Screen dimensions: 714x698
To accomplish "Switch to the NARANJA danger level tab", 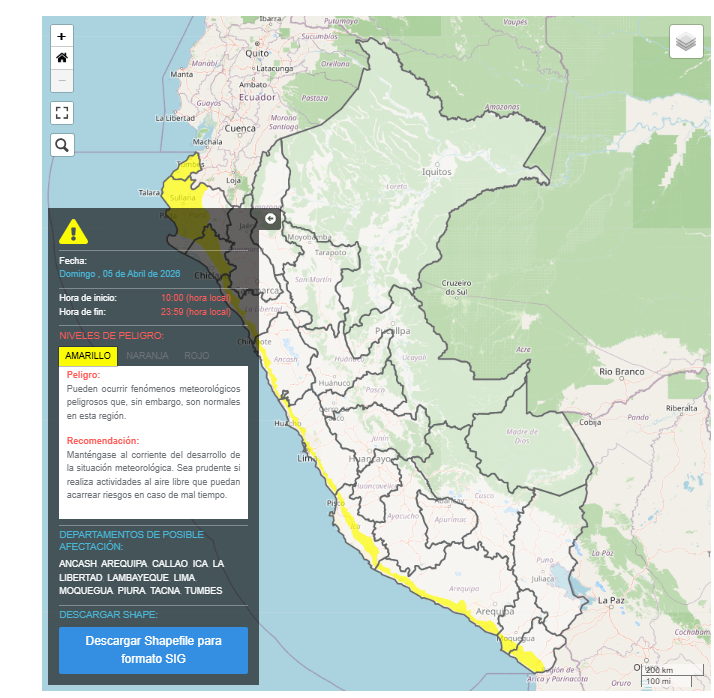I will [x=147, y=356].
